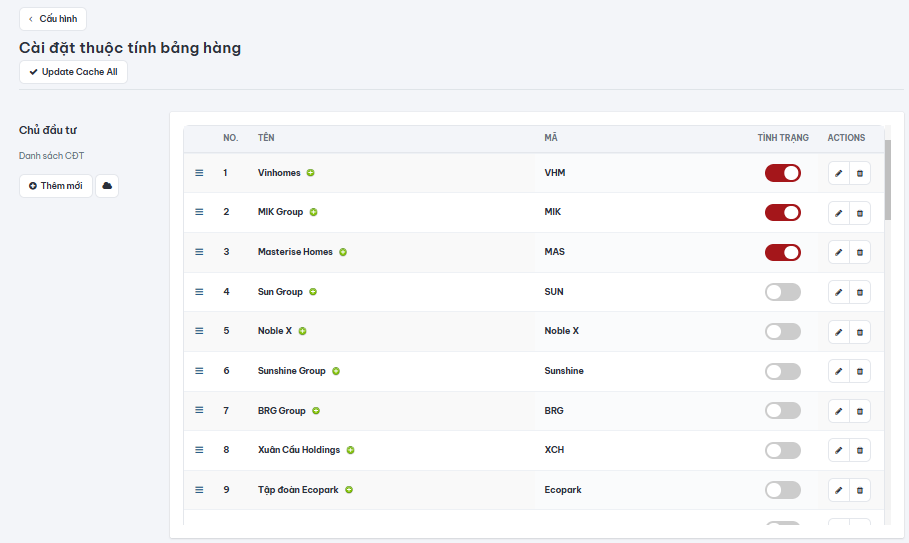Delete the Xuân Cầu Holdings entry
This screenshot has height=543, width=909.
tap(860, 450)
